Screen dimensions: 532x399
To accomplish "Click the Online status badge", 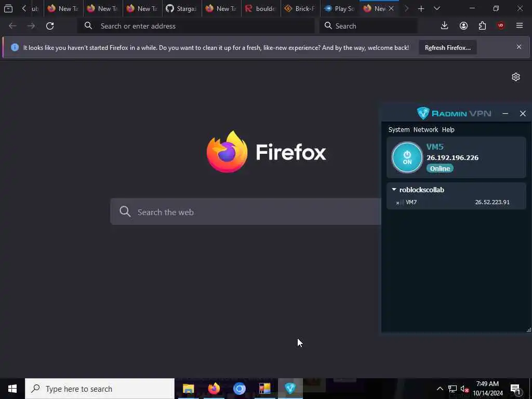I will tap(440, 169).
